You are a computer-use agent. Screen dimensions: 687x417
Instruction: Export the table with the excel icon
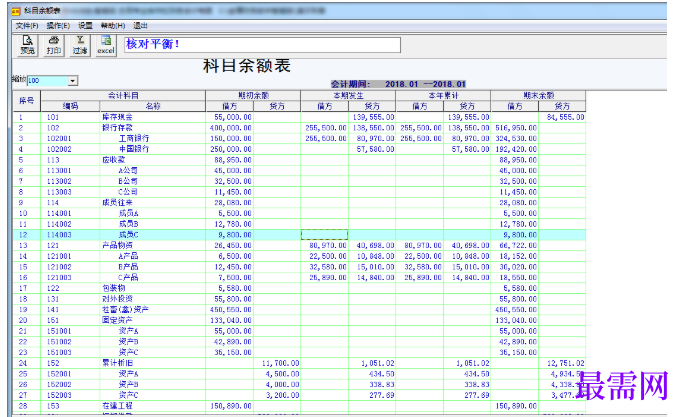click(106, 46)
